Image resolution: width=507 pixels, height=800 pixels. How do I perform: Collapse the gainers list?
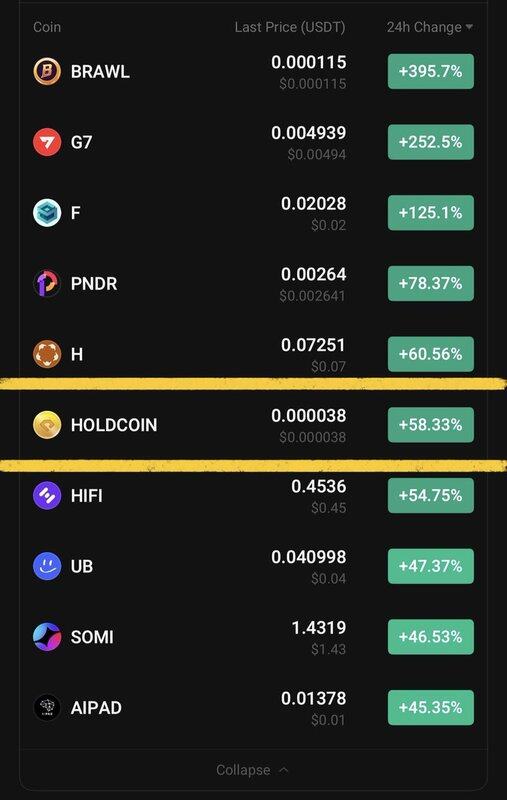tap(252, 769)
